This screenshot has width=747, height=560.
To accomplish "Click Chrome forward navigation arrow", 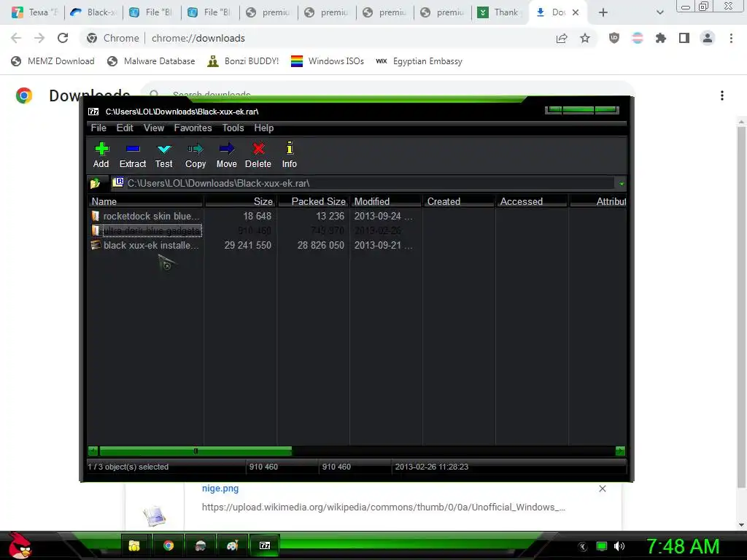I will click(x=39, y=38).
